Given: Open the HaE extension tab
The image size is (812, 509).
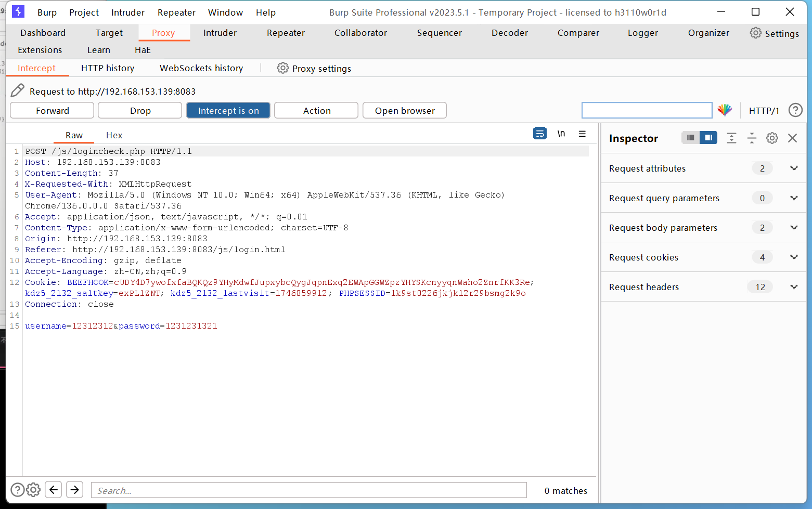Looking at the screenshot, I should click(143, 50).
